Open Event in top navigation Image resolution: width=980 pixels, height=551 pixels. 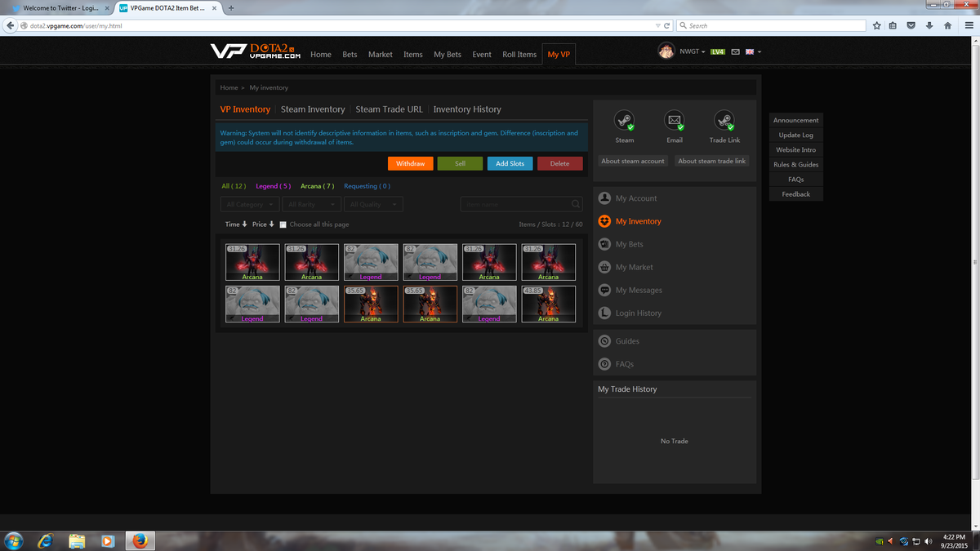click(x=482, y=55)
